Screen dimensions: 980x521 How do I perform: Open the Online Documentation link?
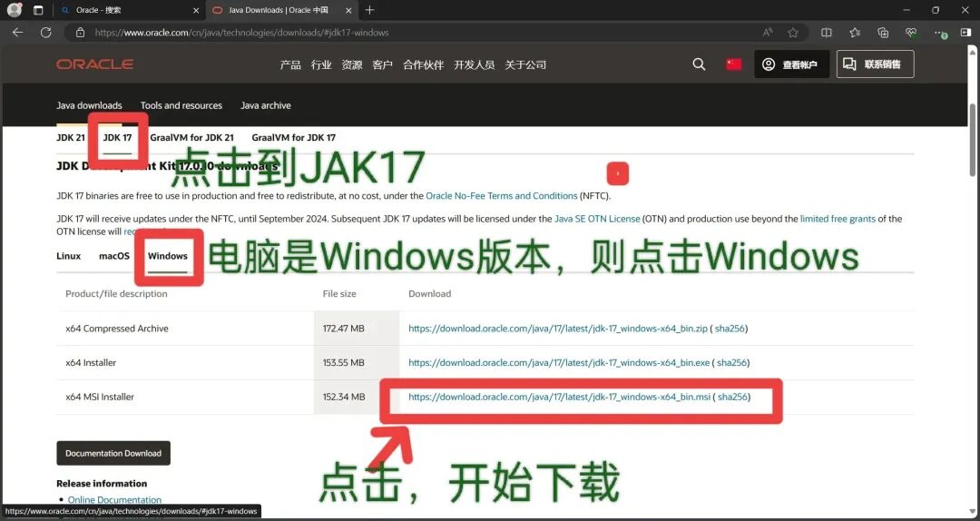(x=114, y=500)
